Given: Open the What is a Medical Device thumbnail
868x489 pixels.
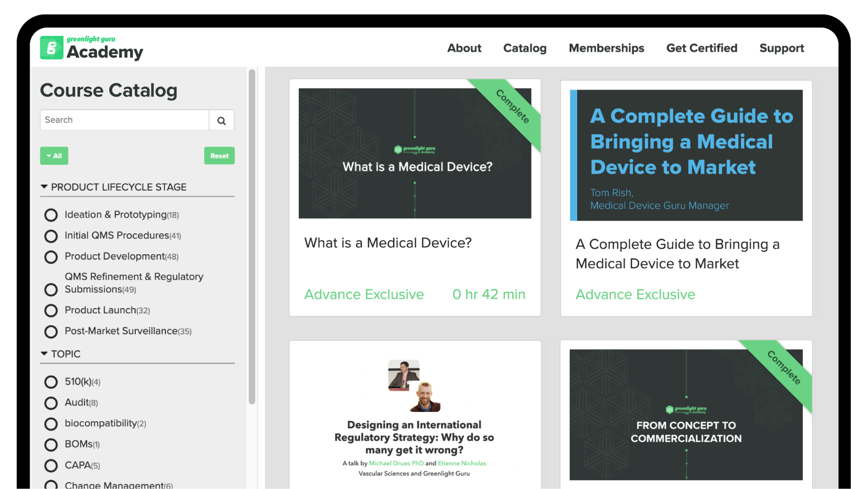Looking at the screenshot, I should click(415, 153).
